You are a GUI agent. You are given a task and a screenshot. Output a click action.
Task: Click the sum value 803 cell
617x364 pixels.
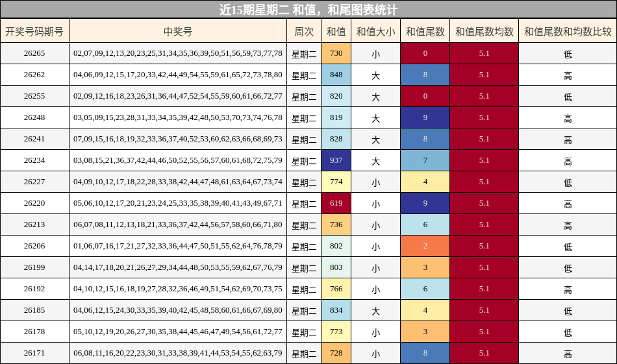pyautogui.click(x=336, y=268)
